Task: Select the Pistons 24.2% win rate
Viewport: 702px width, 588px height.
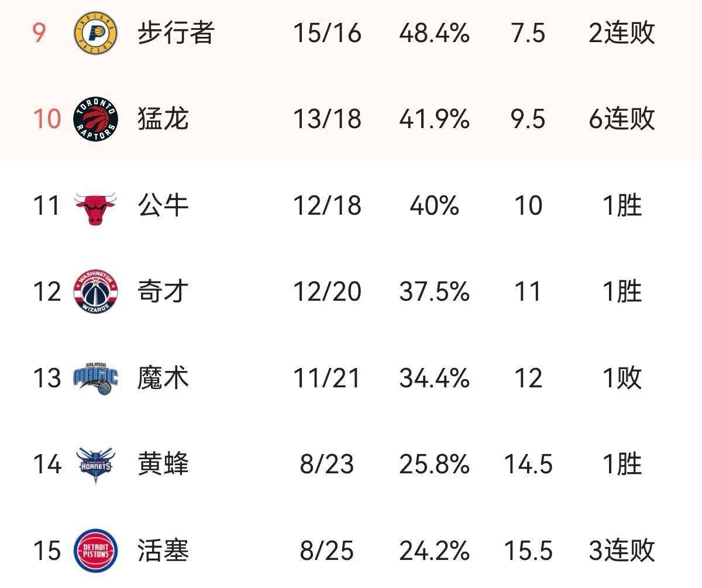Action: click(434, 551)
